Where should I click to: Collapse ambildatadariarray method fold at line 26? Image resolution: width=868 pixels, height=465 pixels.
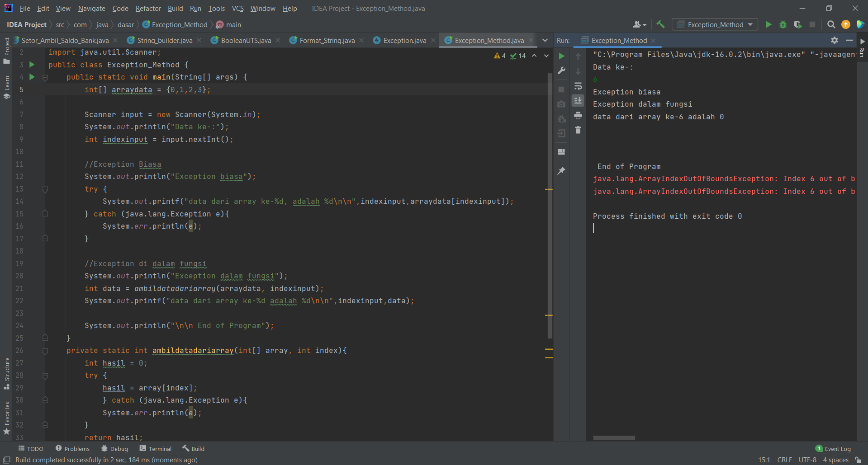[45, 351]
